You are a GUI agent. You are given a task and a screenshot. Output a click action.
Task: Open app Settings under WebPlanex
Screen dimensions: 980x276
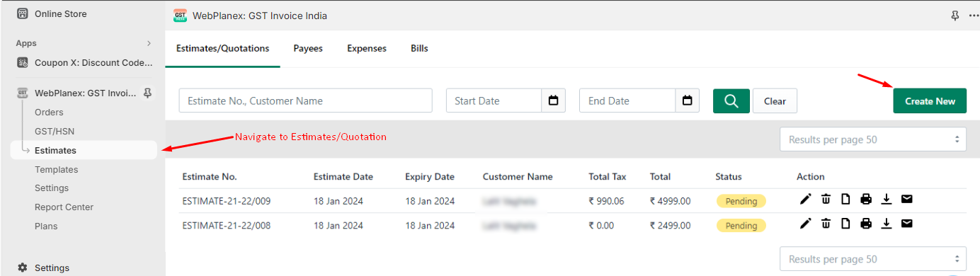coord(52,188)
